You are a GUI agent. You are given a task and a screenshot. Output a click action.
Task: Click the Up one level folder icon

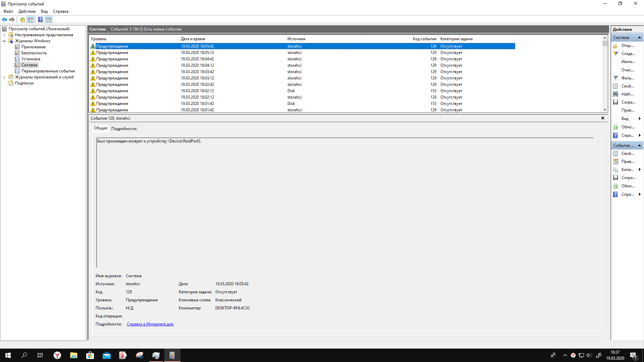[x=22, y=19]
